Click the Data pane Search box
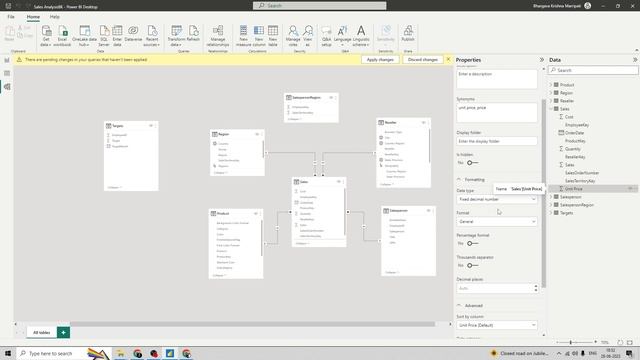The height and width of the screenshot is (360, 640). tap(593, 70)
